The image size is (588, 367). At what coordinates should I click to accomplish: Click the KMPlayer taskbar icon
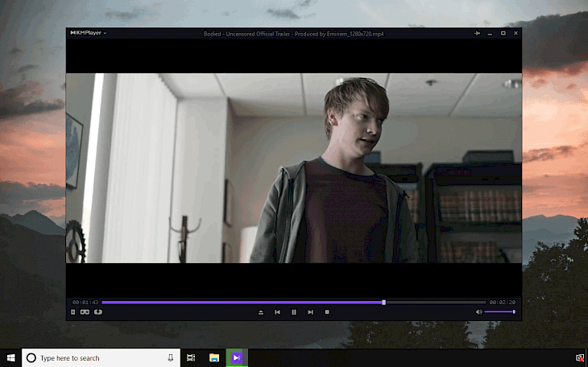[237, 358]
